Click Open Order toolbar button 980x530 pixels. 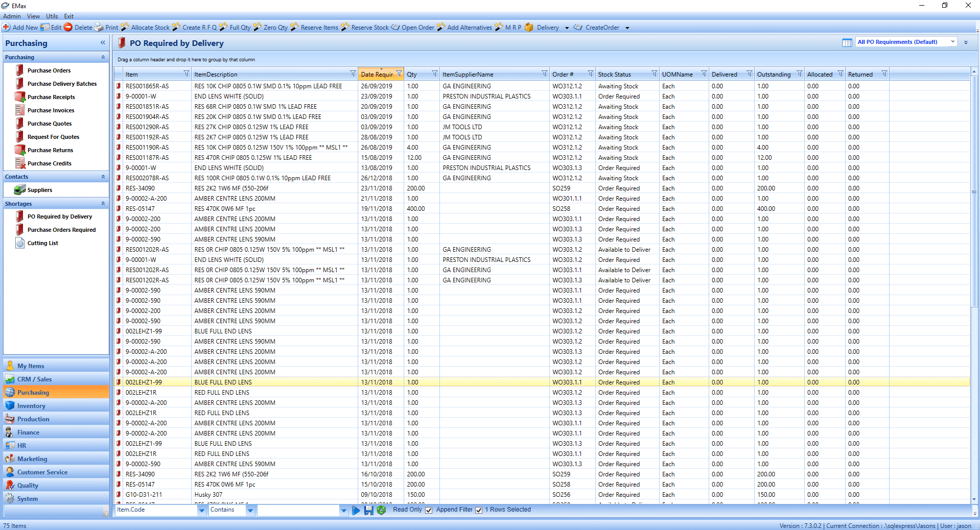click(413, 28)
